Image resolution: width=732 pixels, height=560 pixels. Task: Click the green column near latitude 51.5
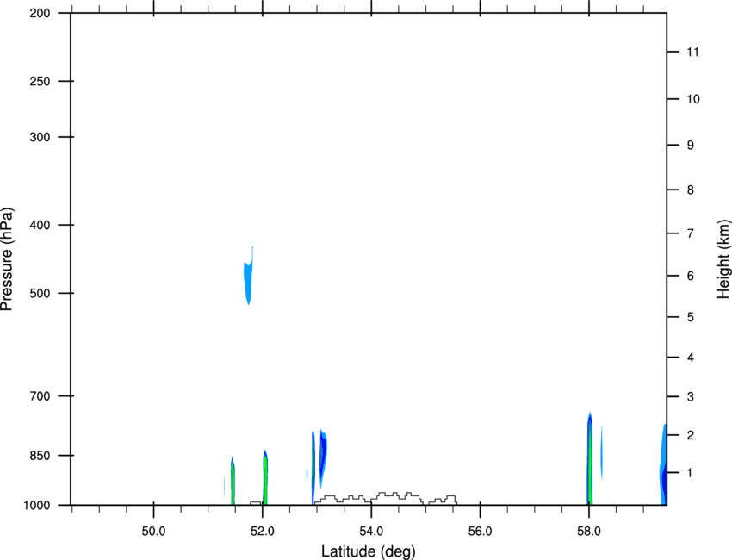[x=233, y=481]
